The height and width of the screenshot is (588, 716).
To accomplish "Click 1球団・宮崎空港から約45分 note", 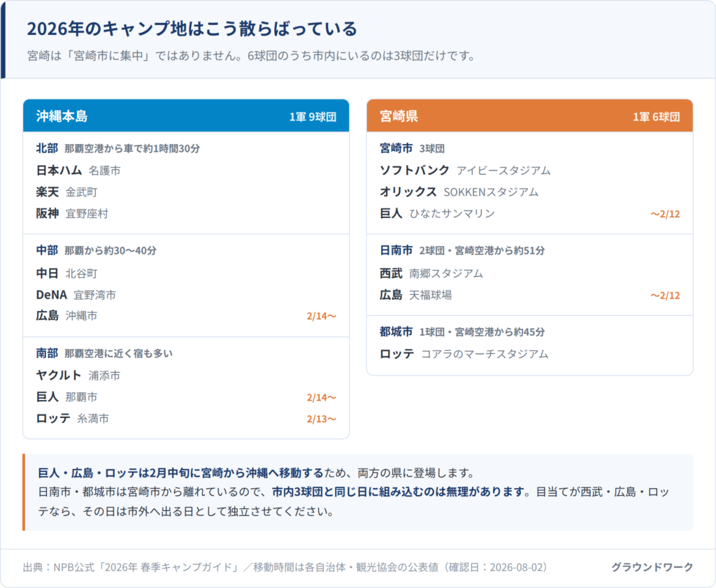I will pyautogui.click(x=482, y=332).
